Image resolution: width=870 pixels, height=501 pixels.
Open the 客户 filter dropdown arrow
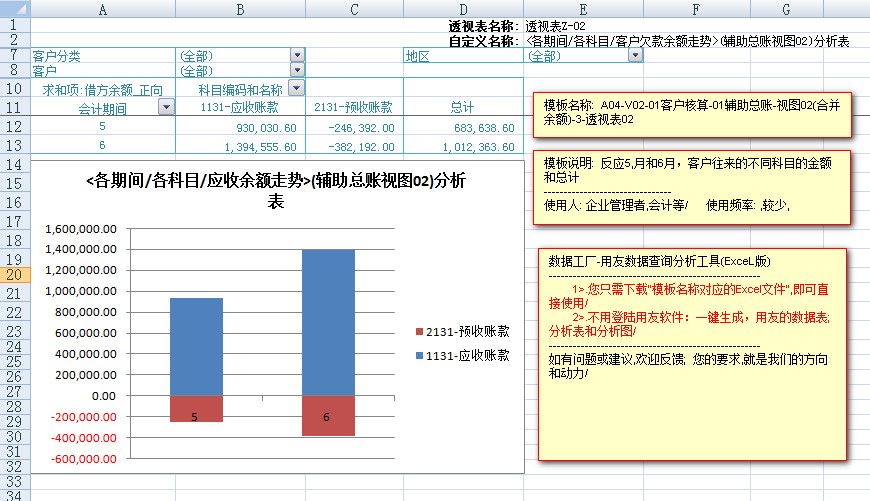pos(296,71)
